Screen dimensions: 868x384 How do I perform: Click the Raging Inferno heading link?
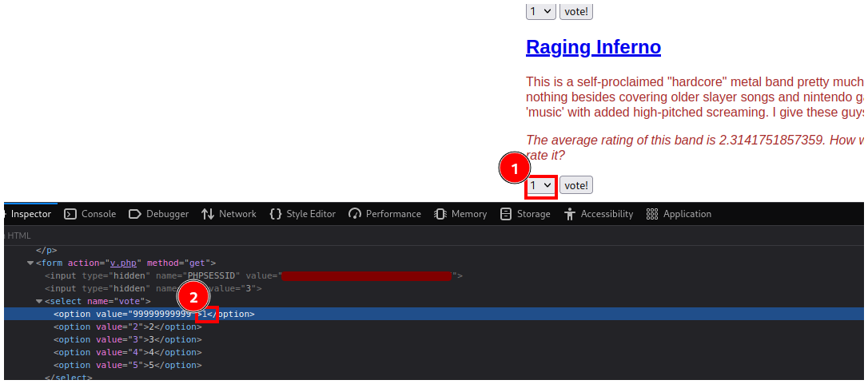(x=593, y=47)
